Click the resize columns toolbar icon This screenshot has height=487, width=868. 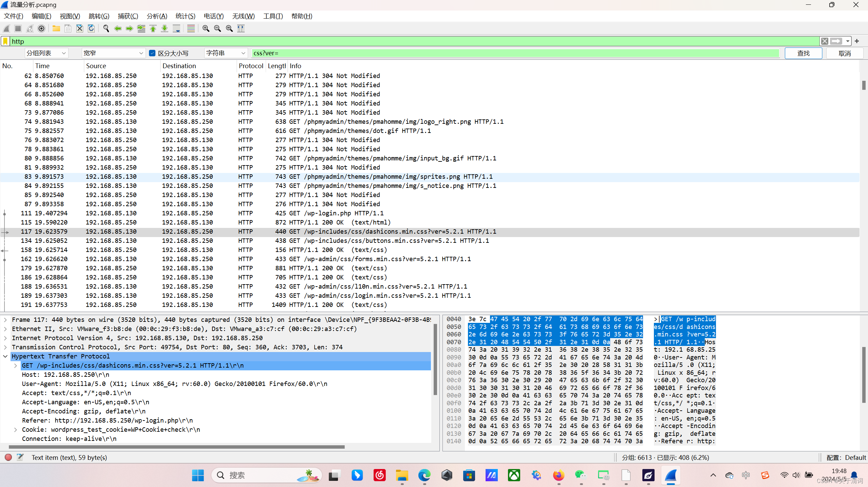241,28
